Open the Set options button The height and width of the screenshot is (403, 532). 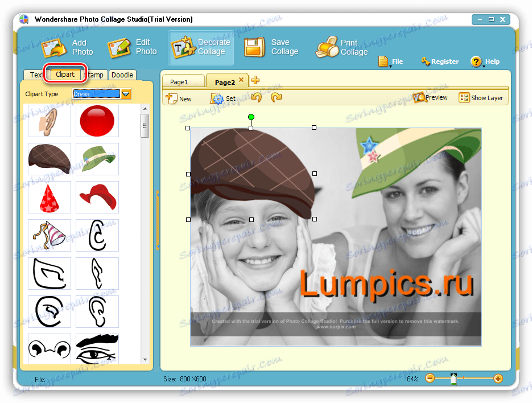coord(222,98)
